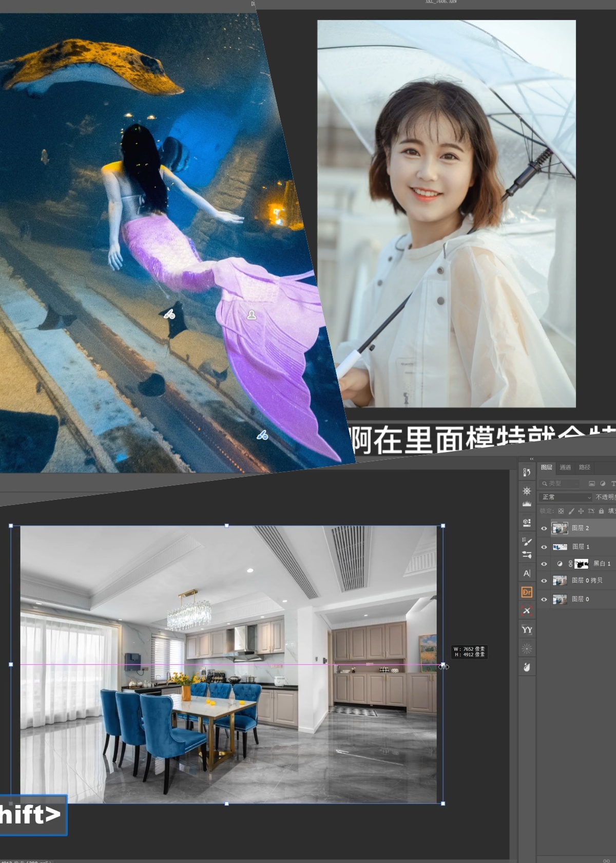Click the top-left corner transform handle

(x=11, y=526)
